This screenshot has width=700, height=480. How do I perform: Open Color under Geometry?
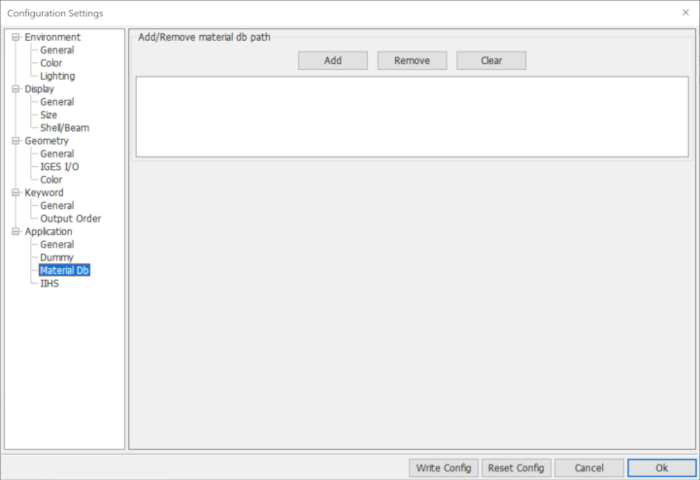[x=51, y=179]
